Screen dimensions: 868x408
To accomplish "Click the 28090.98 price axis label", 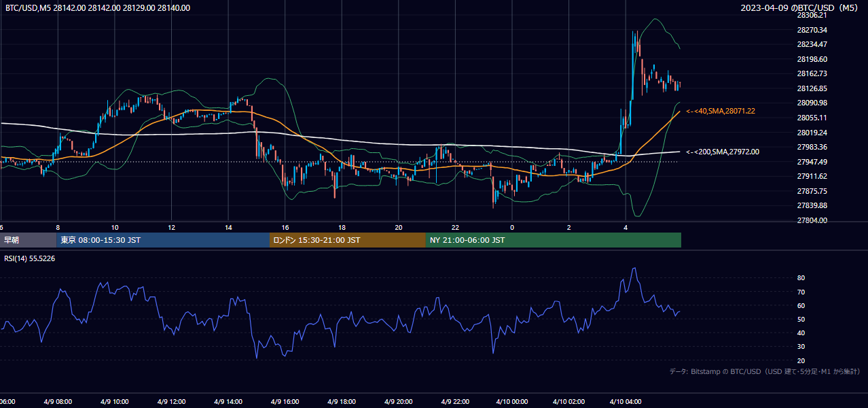I will (812, 103).
